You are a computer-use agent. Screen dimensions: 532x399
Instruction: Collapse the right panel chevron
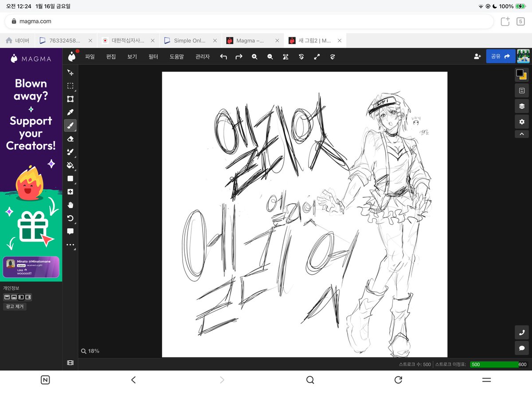click(522, 134)
